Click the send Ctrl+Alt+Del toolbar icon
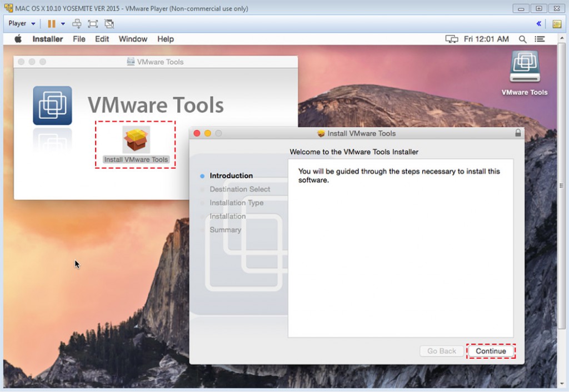 coord(77,24)
